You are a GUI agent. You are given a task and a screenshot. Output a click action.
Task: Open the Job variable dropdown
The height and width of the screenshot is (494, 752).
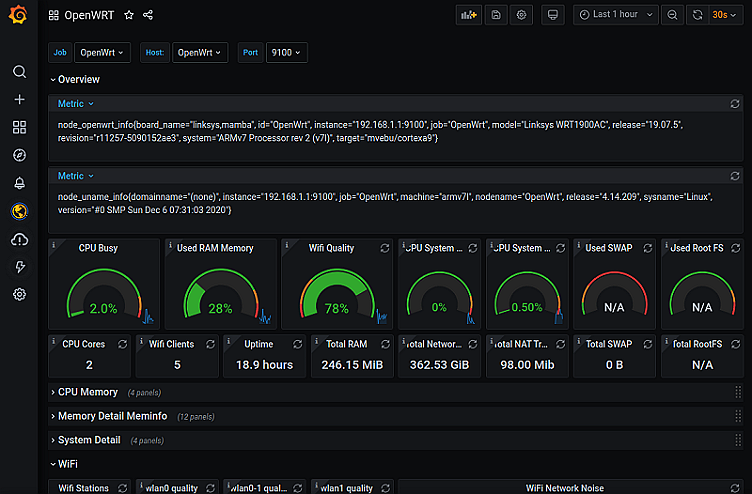tap(102, 52)
